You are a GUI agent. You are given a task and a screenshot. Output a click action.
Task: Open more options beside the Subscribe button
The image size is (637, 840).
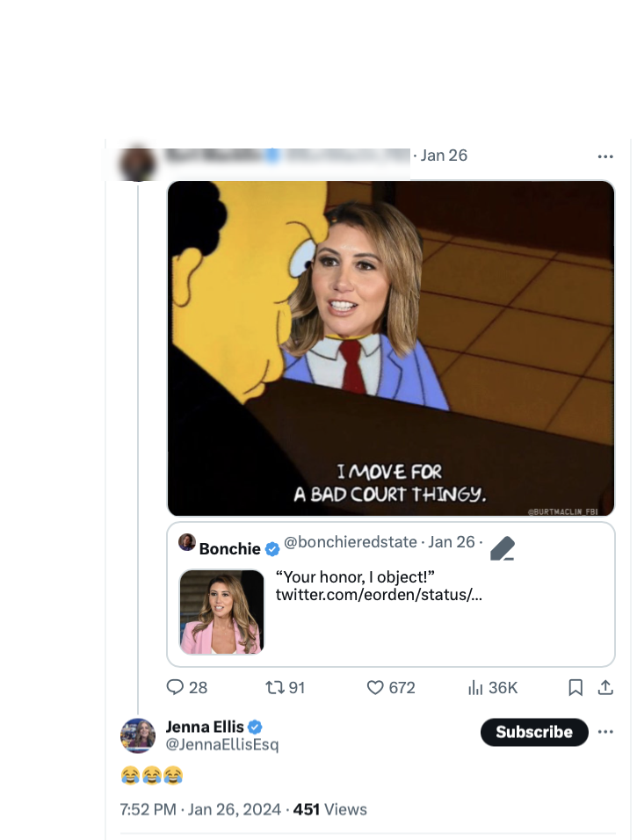click(x=605, y=732)
